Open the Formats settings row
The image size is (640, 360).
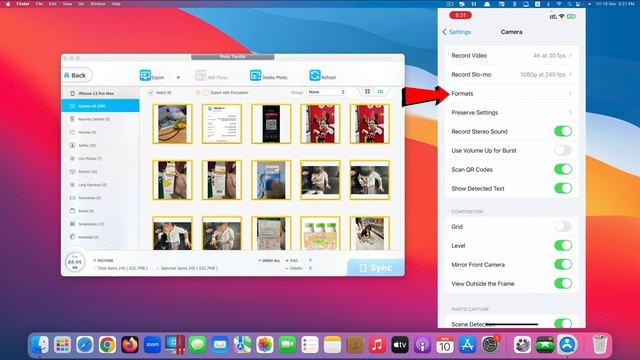tap(511, 93)
